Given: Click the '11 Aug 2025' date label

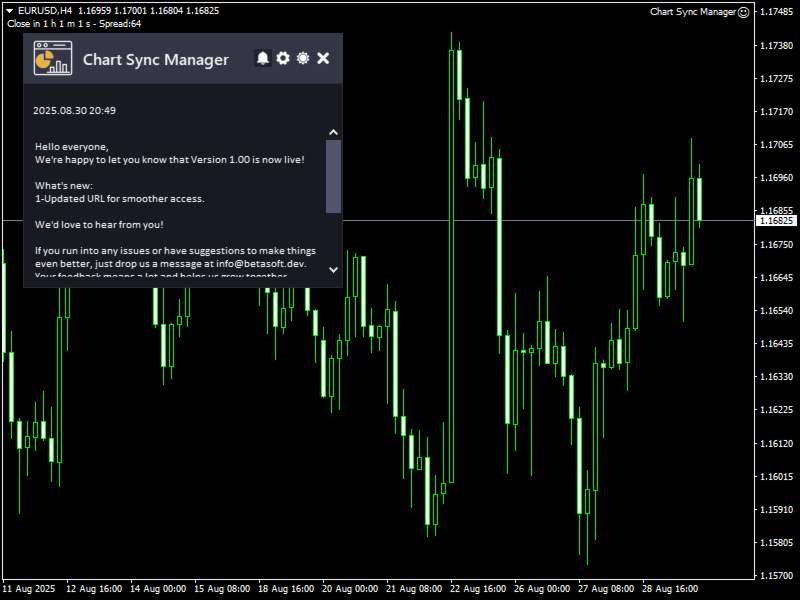Looking at the screenshot, I should (29, 588).
